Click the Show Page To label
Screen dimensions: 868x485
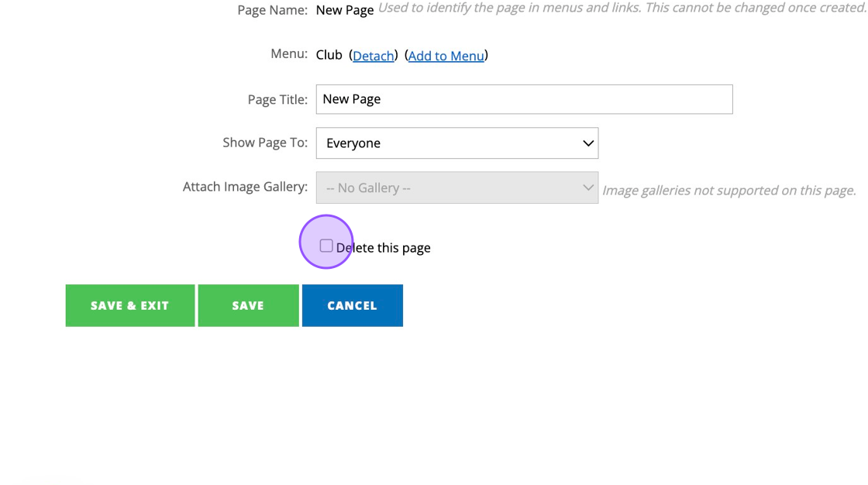(x=265, y=143)
